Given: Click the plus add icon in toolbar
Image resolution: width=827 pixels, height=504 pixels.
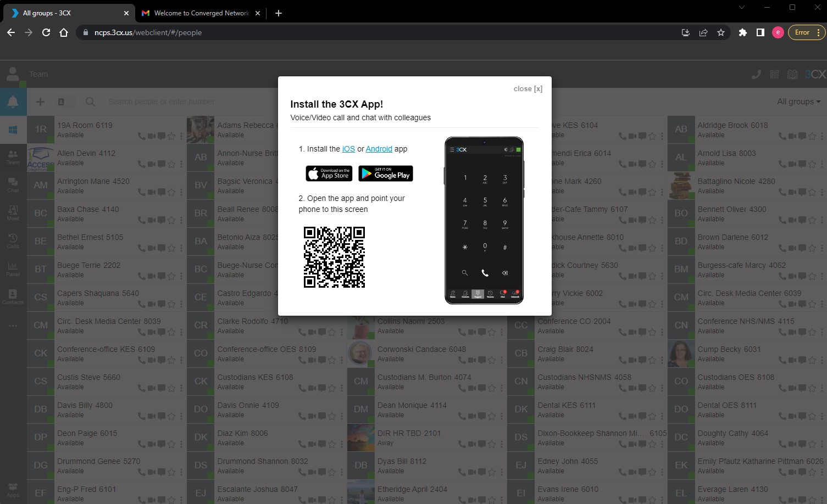Looking at the screenshot, I should [x=40, y=102].
